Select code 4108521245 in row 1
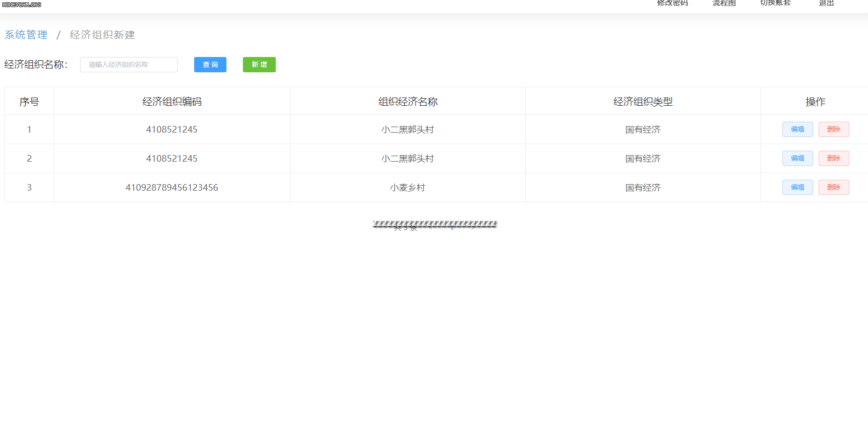Screen dimensions: 868x446 click(172, 129)
